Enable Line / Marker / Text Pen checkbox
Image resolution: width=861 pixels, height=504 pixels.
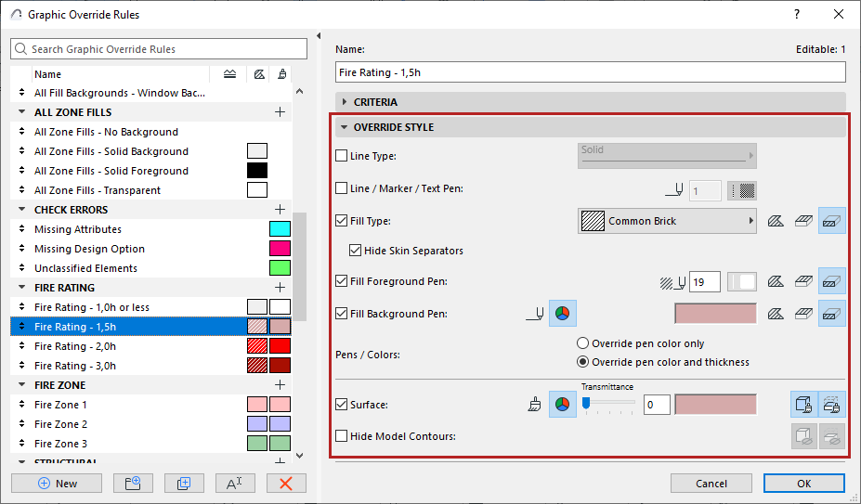pyautogui.click(x=342, y=188)
